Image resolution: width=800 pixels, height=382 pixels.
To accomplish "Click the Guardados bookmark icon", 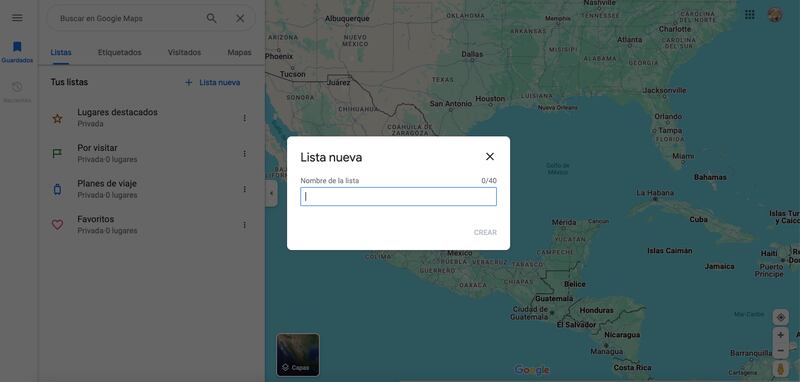I will coord(17,47).
